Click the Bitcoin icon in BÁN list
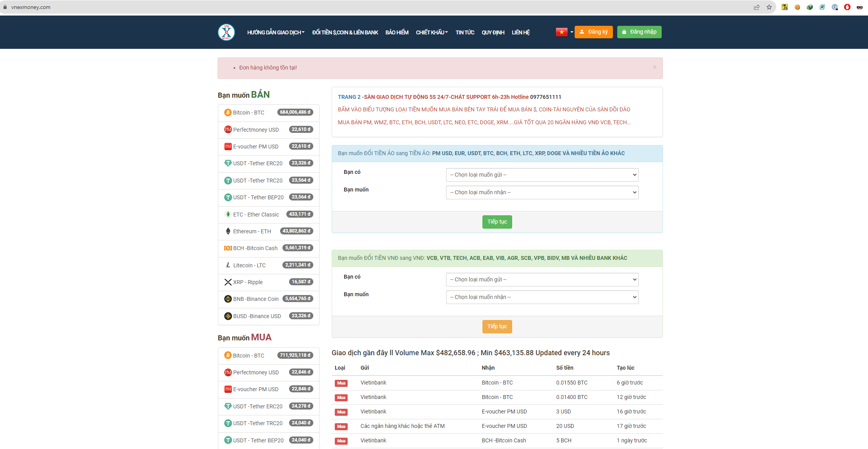This screenshot has width=868, height=449. coord(228,113)
